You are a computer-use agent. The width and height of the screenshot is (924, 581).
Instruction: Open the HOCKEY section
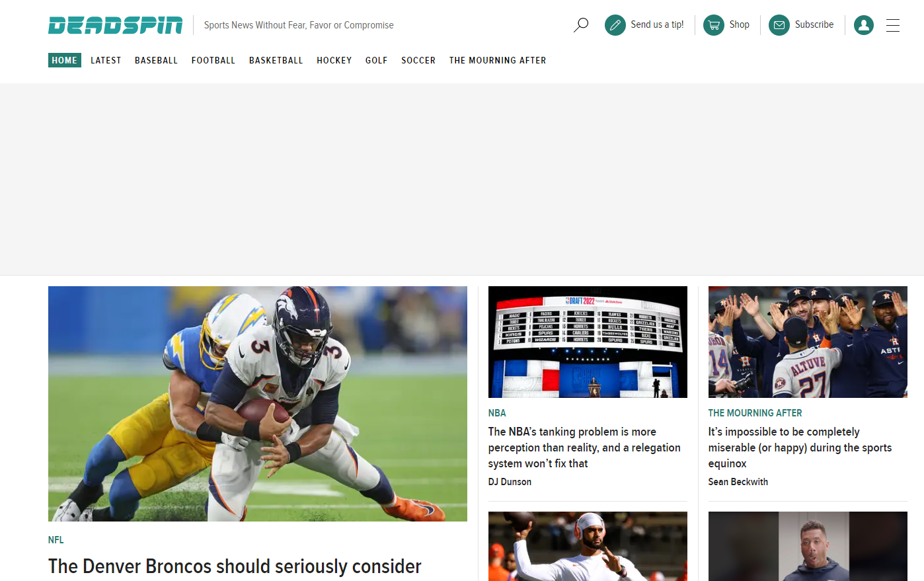[x=334, y=60]
